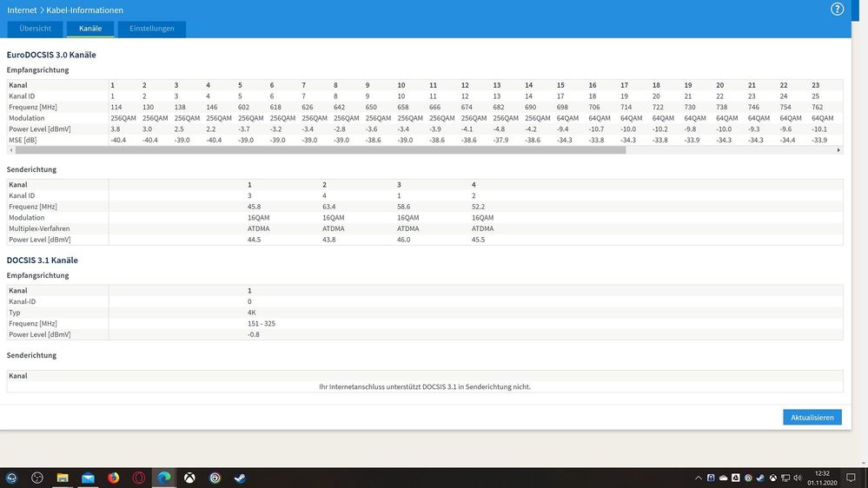
Task: Click the upstream power level 44.5
Action: point(254,240)
